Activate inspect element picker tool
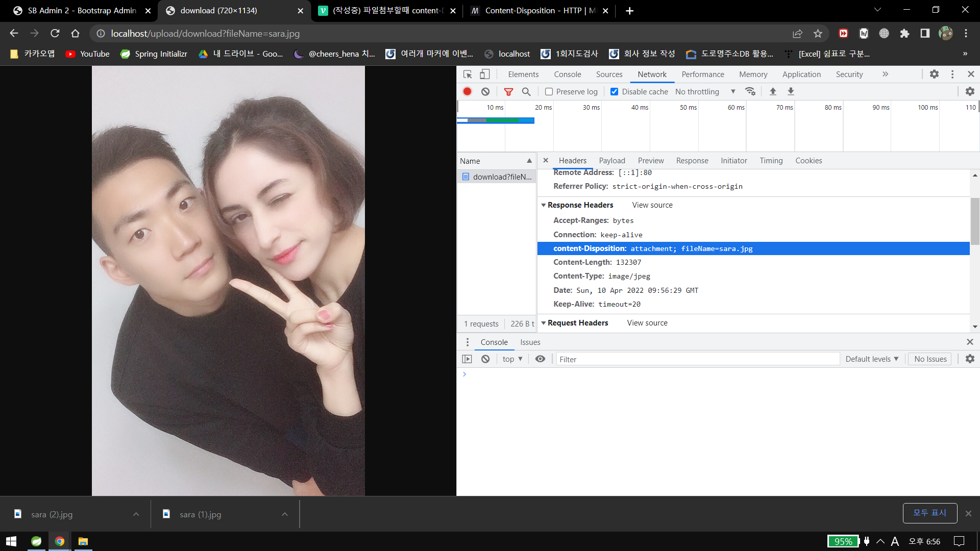Screen dimensions: 980x551 tap(468, 74)
